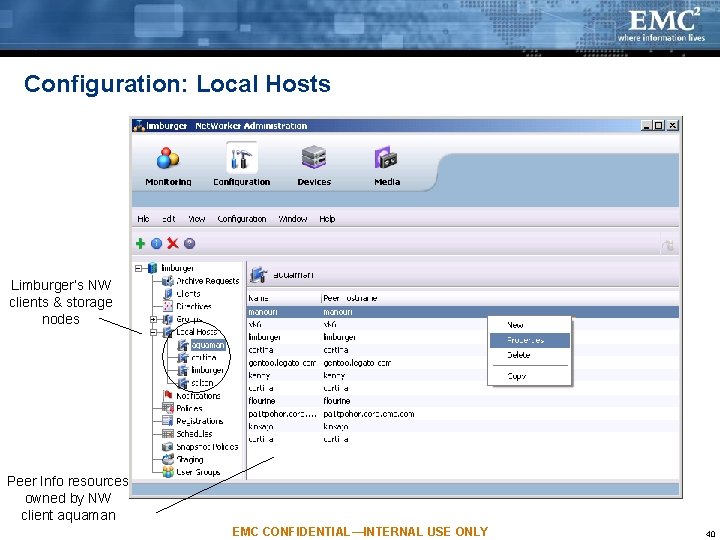The height and width of the screenshot is (540, 720).
Task: Select the limburger server root icon in tree
Action: [152, 268]
